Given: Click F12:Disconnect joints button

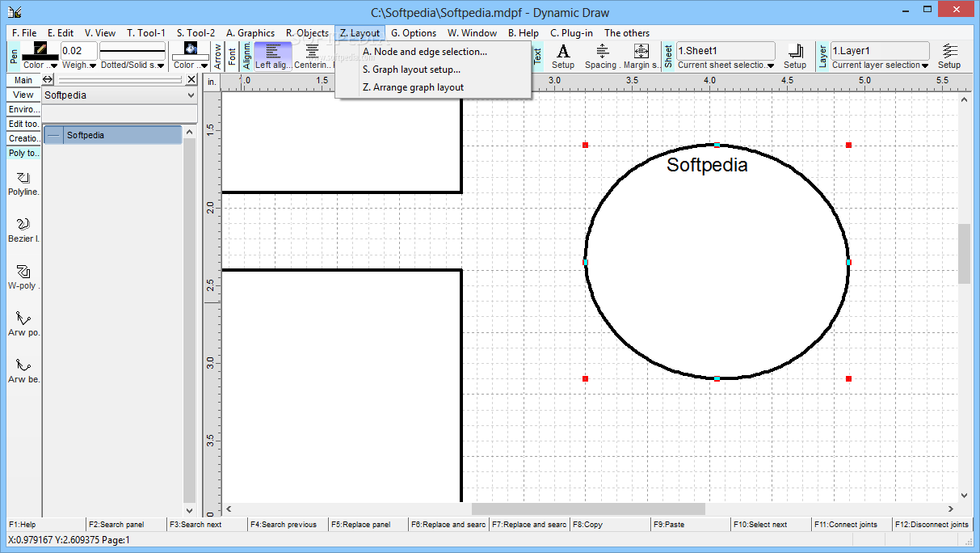Looking at the screenshot, I should [933, 524].
